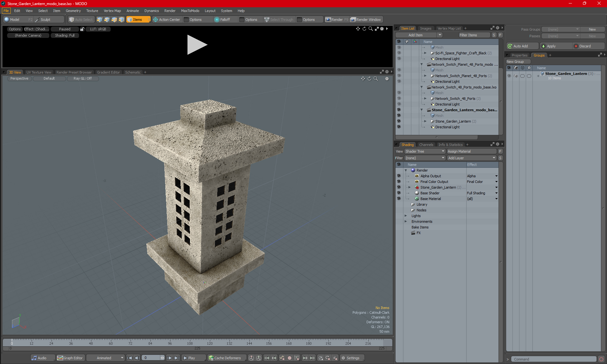Jump to the last frame

(177, 358)
